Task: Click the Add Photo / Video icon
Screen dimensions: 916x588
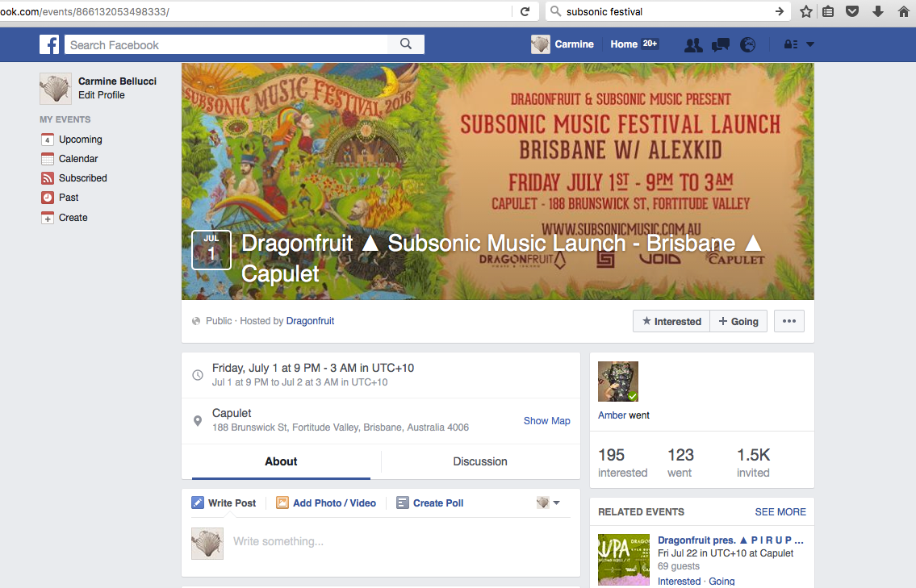Action: pos(282,503)
